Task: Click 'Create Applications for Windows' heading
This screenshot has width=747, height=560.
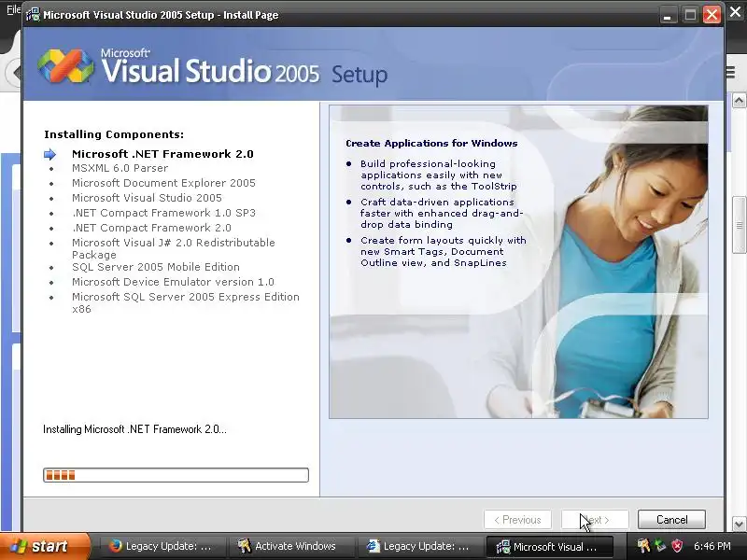Action: tap(431, 144)
